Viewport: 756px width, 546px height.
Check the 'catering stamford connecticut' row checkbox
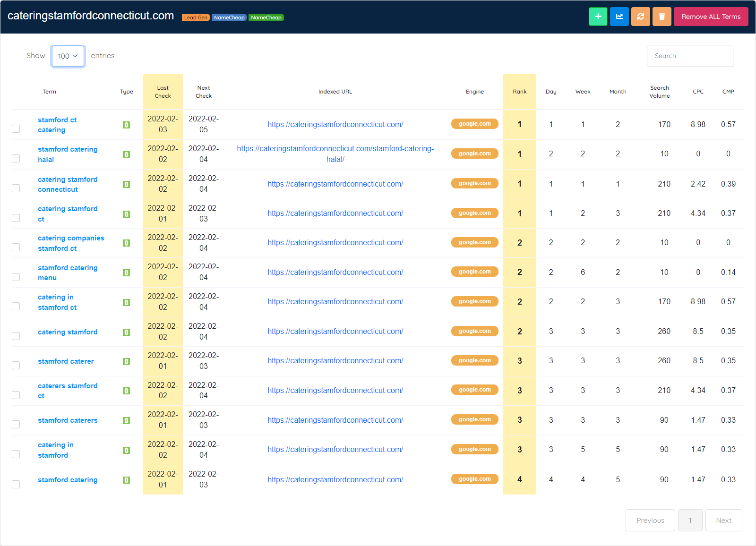coord(16,188)
